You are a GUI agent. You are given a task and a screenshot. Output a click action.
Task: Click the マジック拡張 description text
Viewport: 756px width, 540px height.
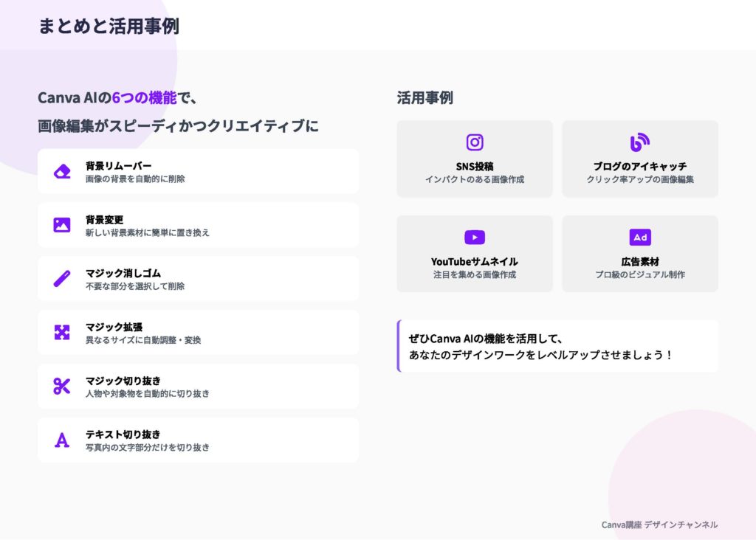pos(143,340)
